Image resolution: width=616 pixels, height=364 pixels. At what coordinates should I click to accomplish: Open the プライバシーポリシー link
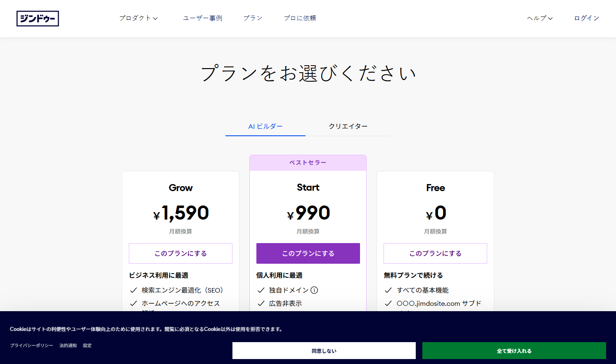click(x=31, y=345)
